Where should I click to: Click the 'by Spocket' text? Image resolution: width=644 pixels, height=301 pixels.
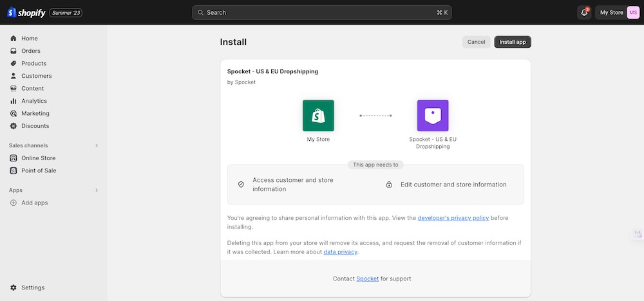241,82
